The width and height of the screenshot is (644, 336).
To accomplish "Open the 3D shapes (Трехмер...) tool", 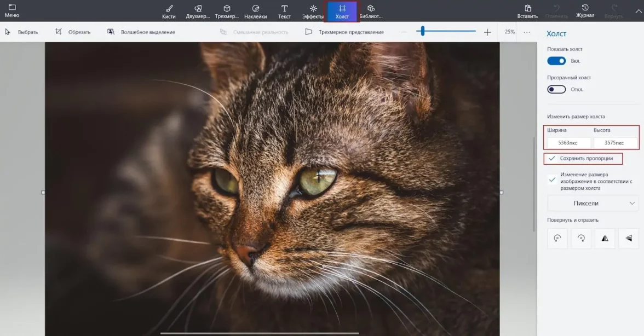I will (227, 11).
